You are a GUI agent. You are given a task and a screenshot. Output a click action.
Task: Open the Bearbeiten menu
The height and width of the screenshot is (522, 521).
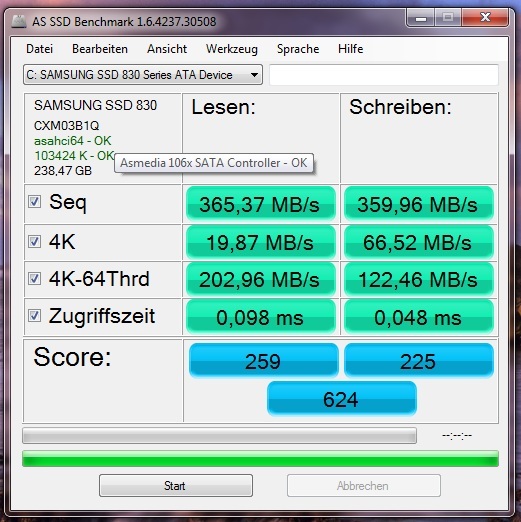pos(100,49)
